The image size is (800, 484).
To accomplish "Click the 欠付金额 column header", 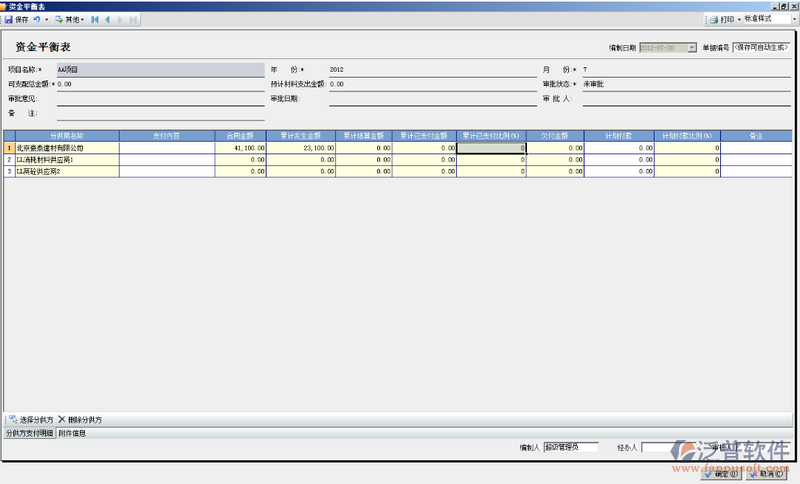I will [555, 136].
